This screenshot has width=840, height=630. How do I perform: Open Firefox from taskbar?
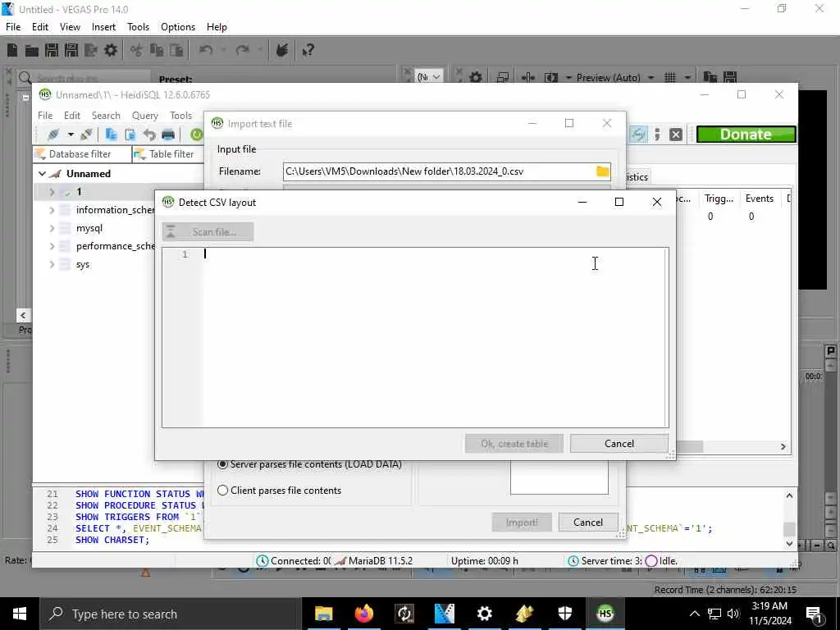pos(363,614)
